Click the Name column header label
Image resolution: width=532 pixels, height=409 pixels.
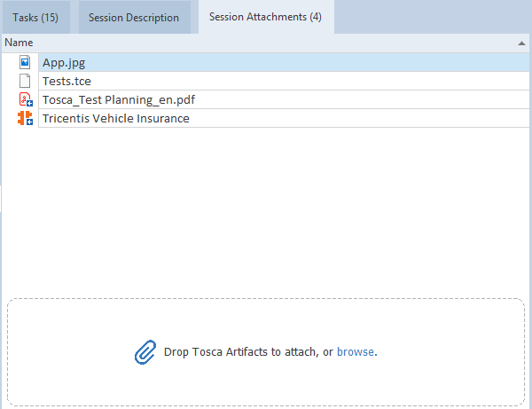[x=19, y=43]
